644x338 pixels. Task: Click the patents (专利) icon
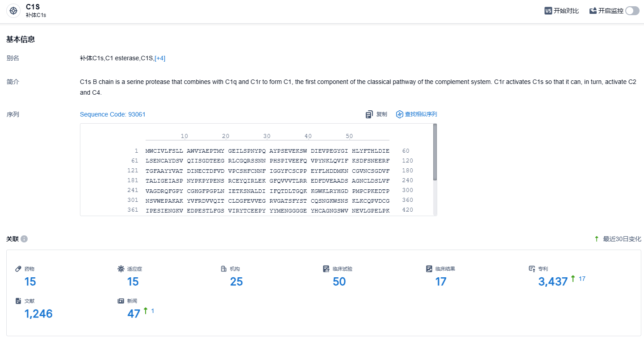[532, 269]
